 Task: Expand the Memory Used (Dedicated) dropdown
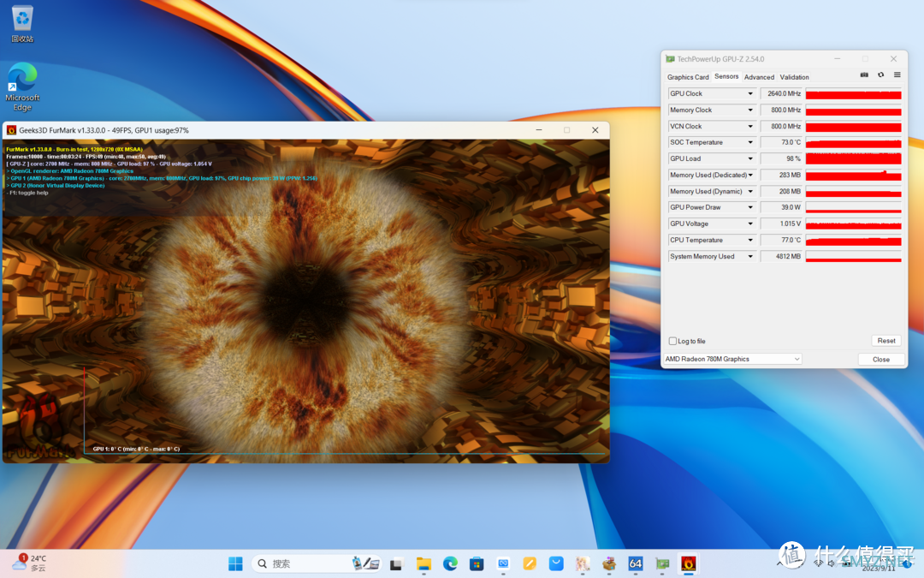750,176
